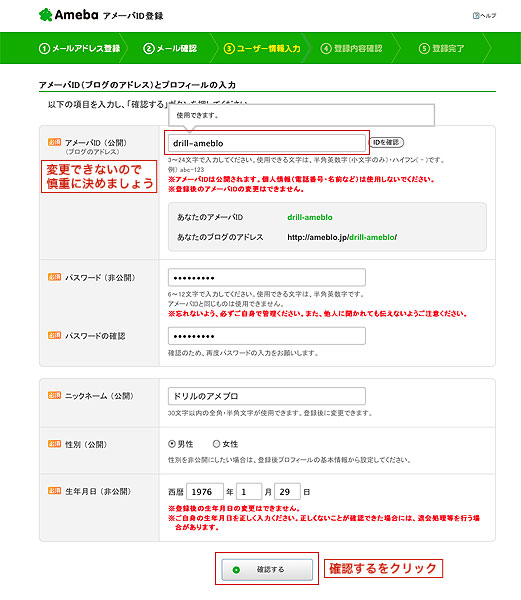The width and height of the screenshot is (521, 600).
Task: Select step 1 メールアドレス登録
Action: tap(80, 49)
